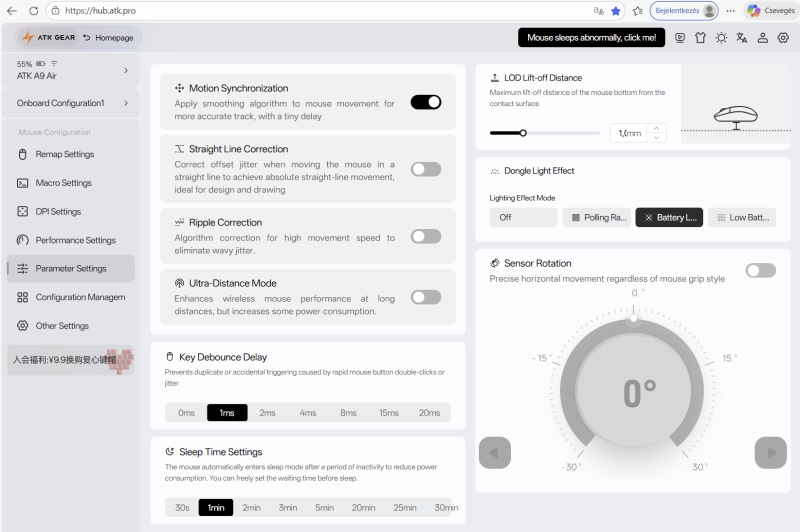Open the language translation icon in header
Screen dimensions: 800x532
tap(742, 38)
